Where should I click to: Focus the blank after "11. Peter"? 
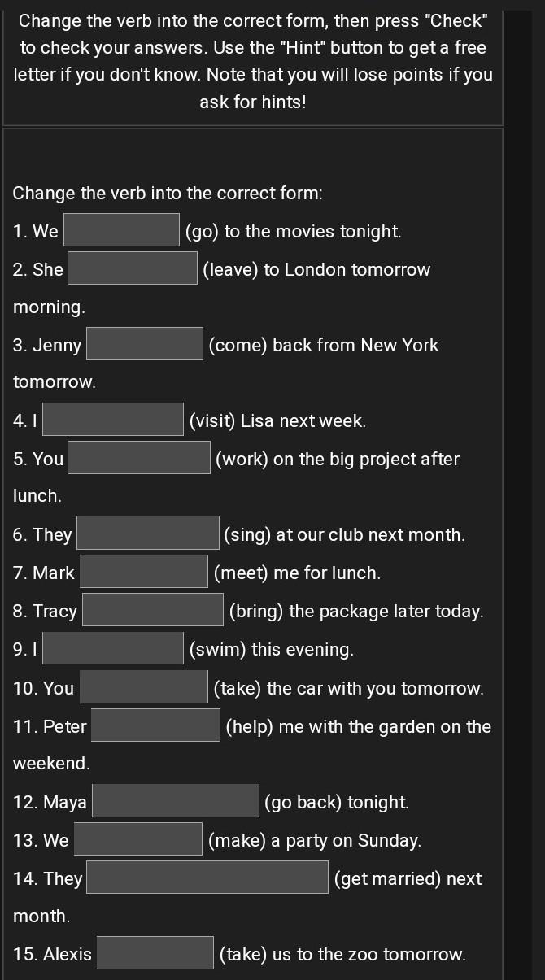pos(155,725)
